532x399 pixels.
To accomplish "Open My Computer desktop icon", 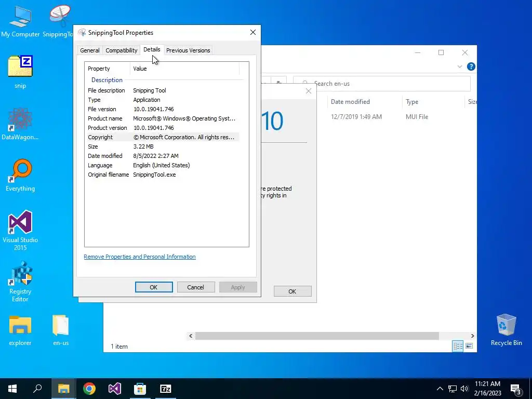I will click(20, 21).
